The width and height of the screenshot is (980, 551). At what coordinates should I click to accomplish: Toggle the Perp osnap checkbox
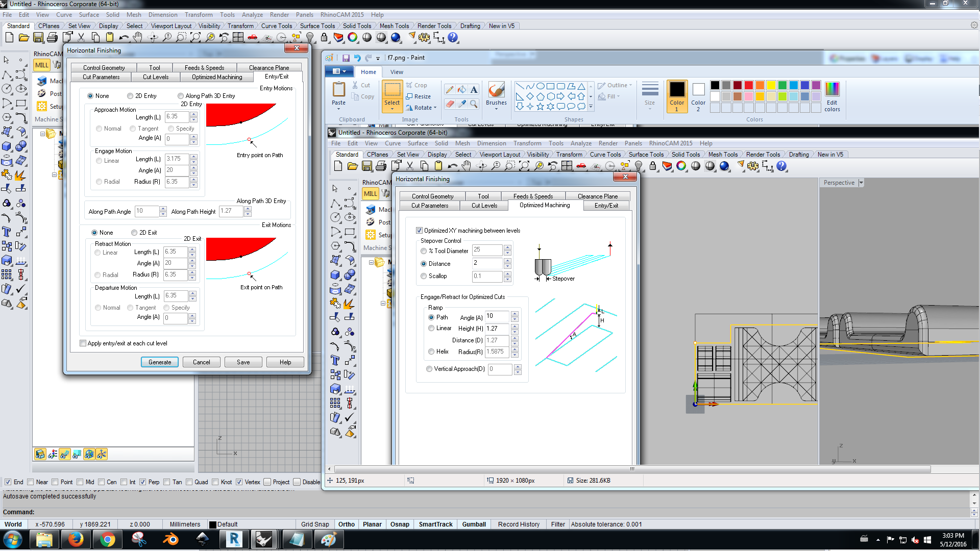coord(143,482)
